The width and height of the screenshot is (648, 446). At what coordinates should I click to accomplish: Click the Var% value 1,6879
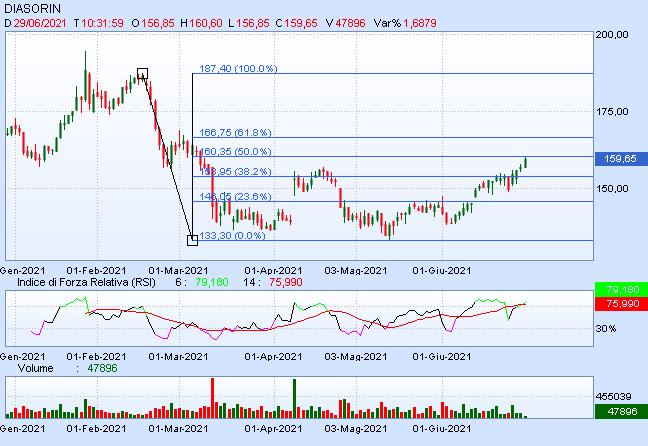click(420, 23)
